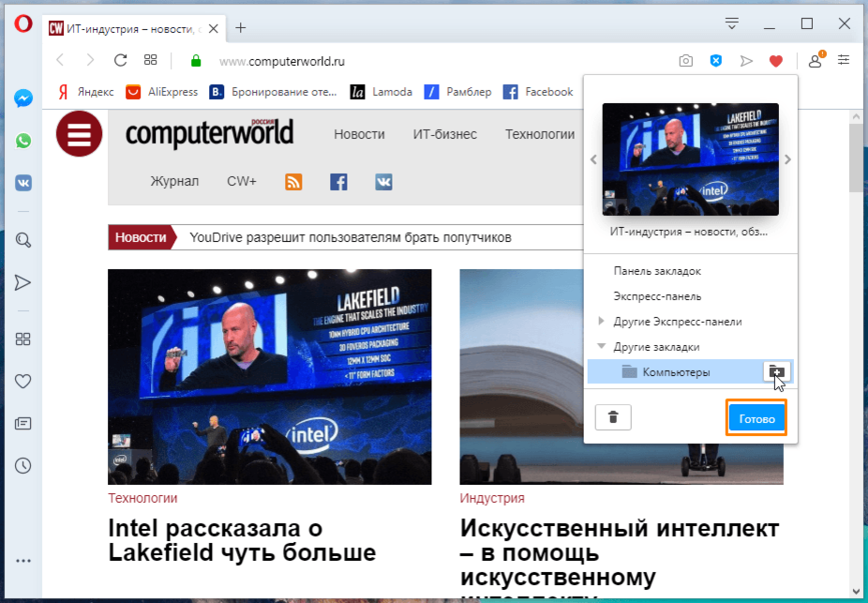Open the Бронирование оте... bookmark
This screenshot has height=603, width=868.
pos(273,92)
